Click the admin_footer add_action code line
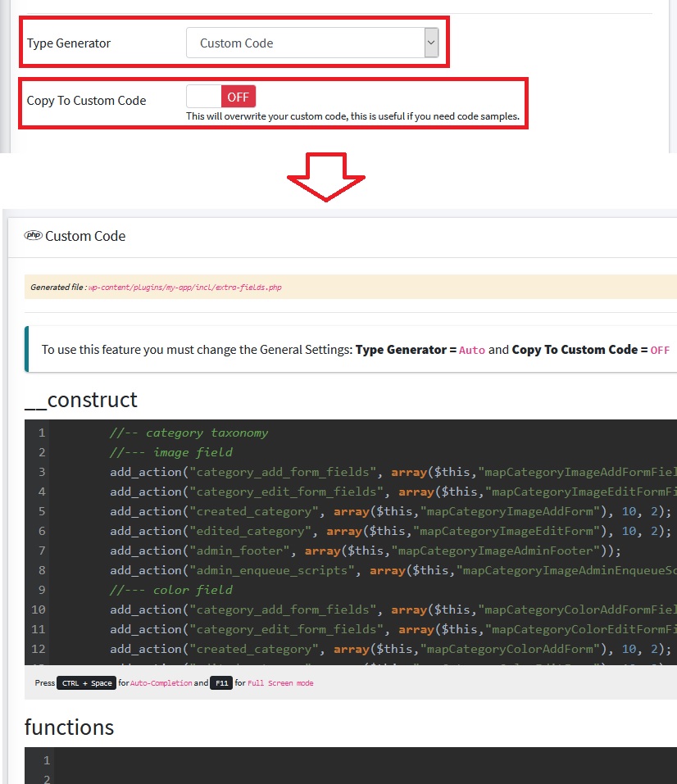The width and height of the screenshot is (677, 784). (x=365, y=551)
